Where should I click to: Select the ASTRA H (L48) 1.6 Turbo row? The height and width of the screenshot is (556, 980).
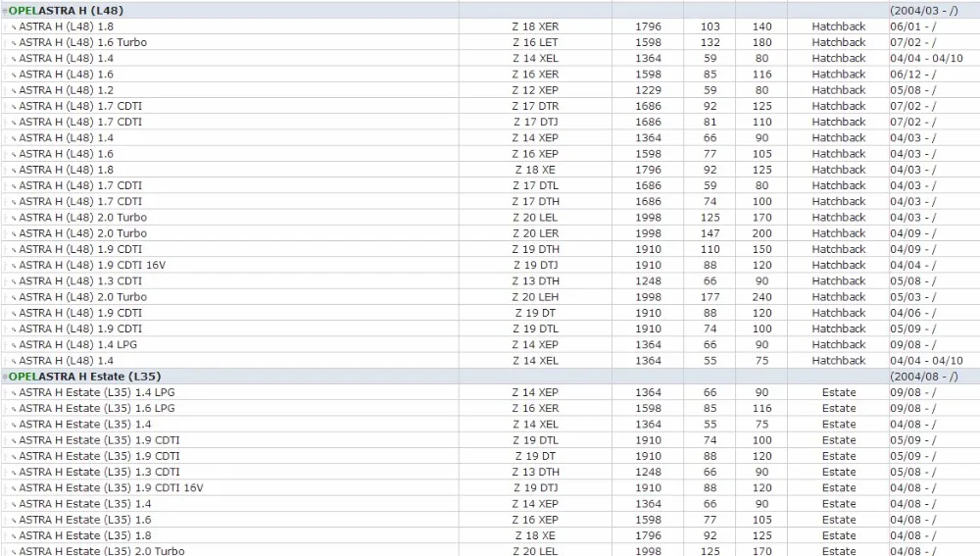[490, 42]
